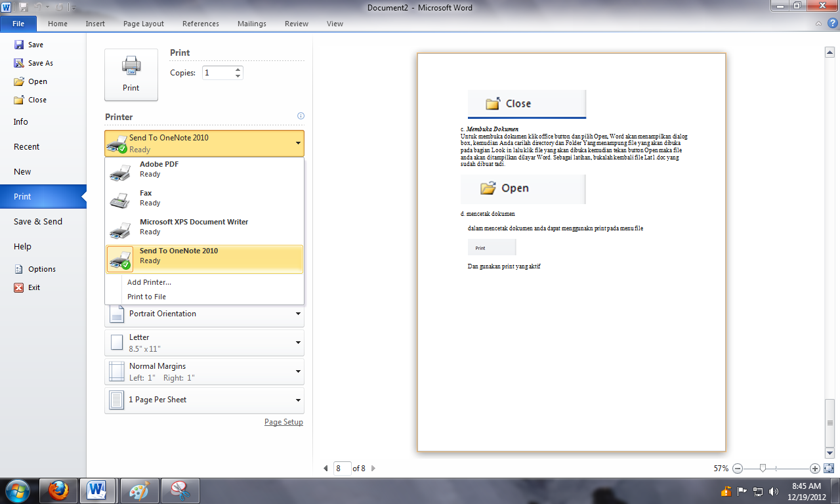This screenshot has width=840, height=504.
Task: Increase copies with the up arrow
Action: coord(238,70)
